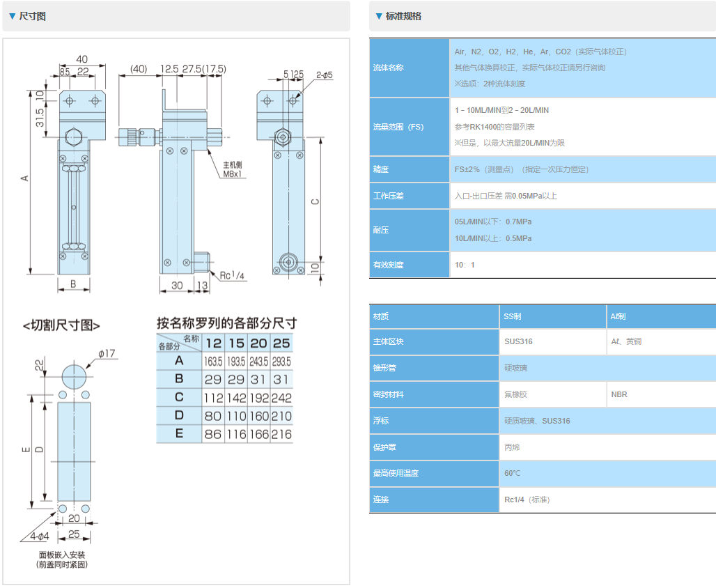Viewport: 716px width, 588px height.
Task: Click the 10L/MIN以上: 0.5MPa line
Action: [x=492, y=238]
